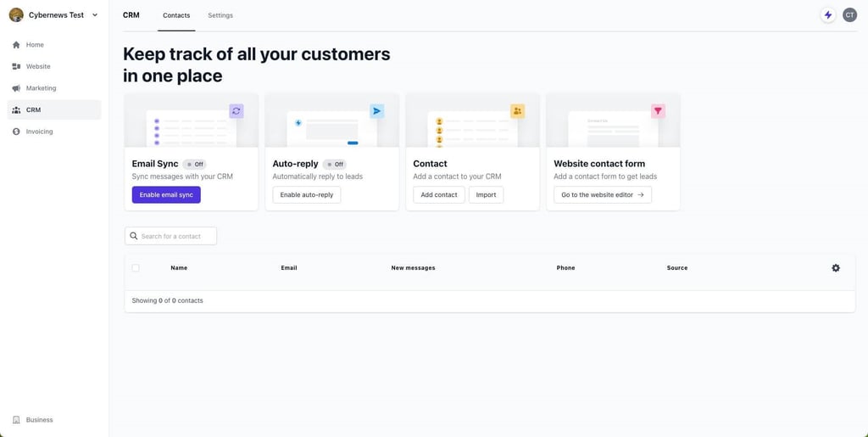Image resolution: width=868 pixels, height=437 pixels.
Task: Click the Cybernews Test avatar image
Action: pos(16,15)
